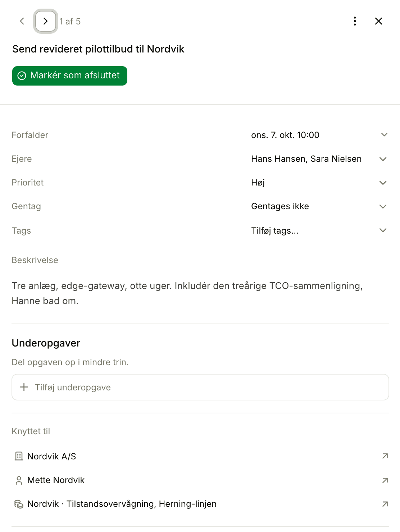Image resolution: width=400 pixels, height=532 pixels.
Task: Open the linked contact Mette Nordvik
Action: (56, 480)
